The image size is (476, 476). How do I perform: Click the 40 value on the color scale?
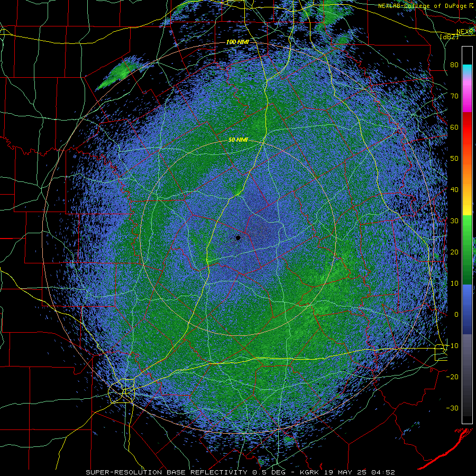[x=454, y=190]
